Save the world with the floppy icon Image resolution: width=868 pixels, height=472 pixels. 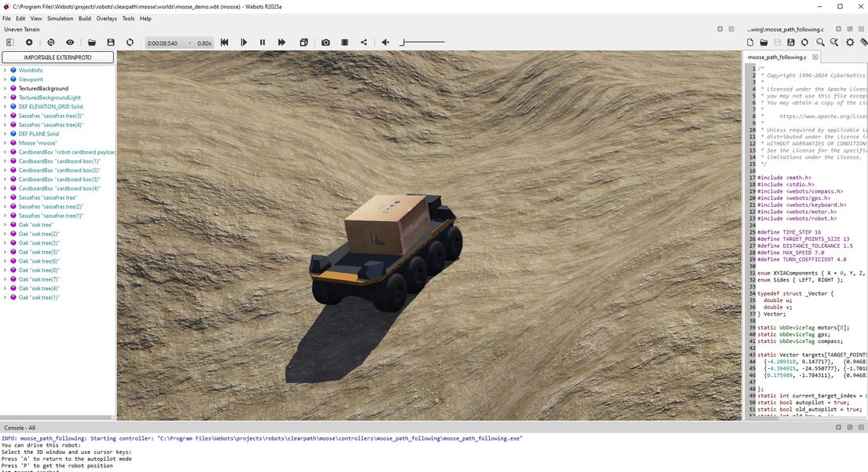coord(111,42)
